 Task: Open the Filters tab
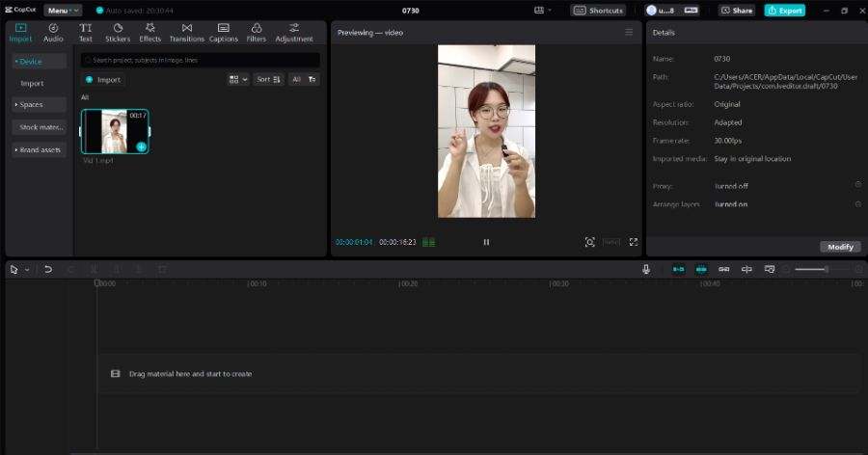tap(257, 33)
